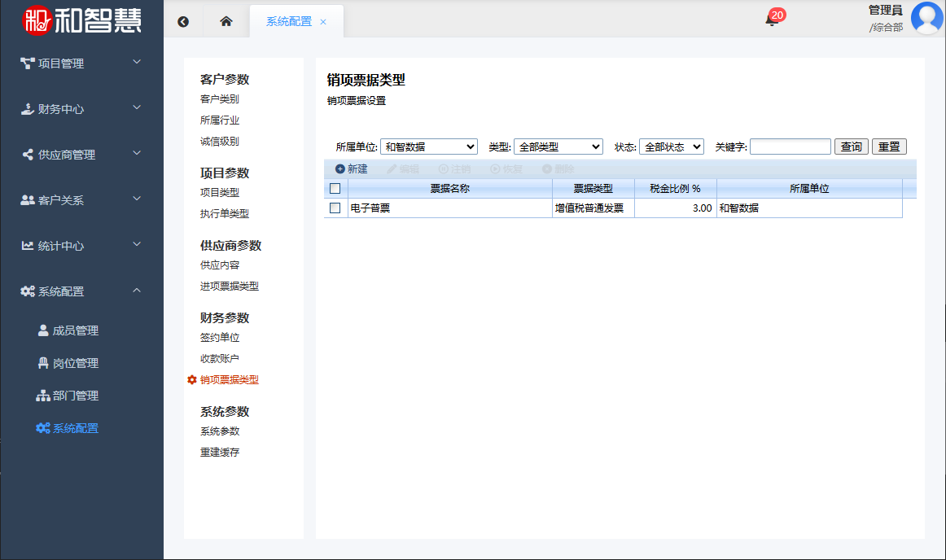The image size is (946, 560).
Task: Open the notification bell with 20 badge
Action: click(772, 20)
